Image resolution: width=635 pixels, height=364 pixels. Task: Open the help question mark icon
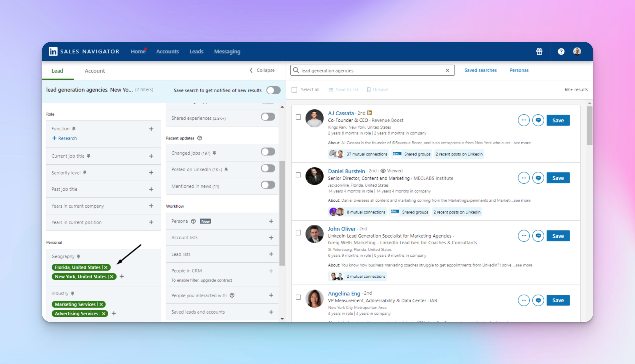(x=561, y=51)
